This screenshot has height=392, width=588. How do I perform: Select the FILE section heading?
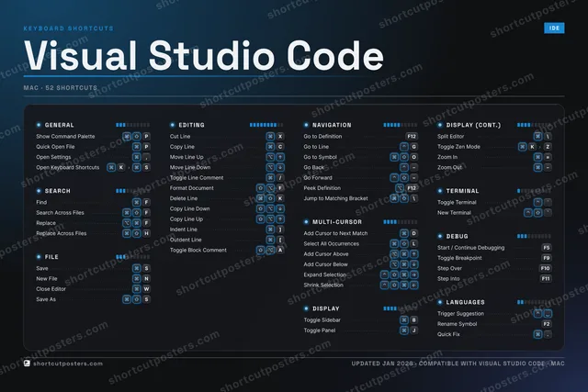point(51,257)
